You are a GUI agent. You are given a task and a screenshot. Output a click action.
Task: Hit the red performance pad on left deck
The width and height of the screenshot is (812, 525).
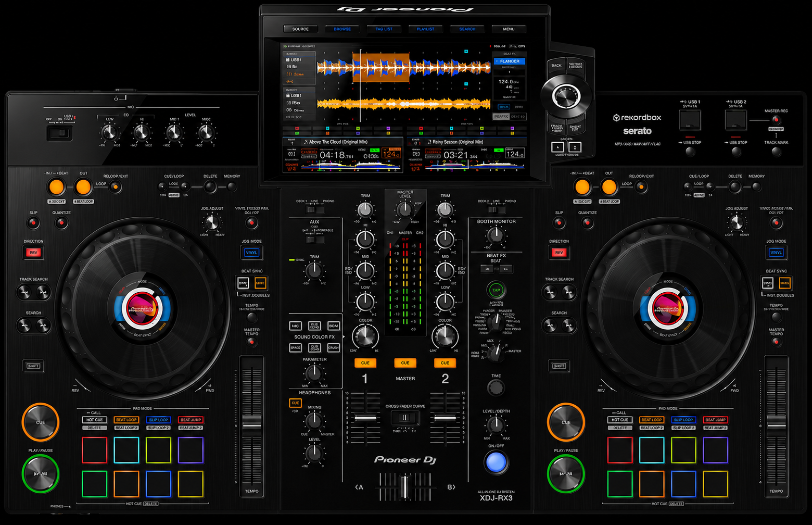click(95, 450)
